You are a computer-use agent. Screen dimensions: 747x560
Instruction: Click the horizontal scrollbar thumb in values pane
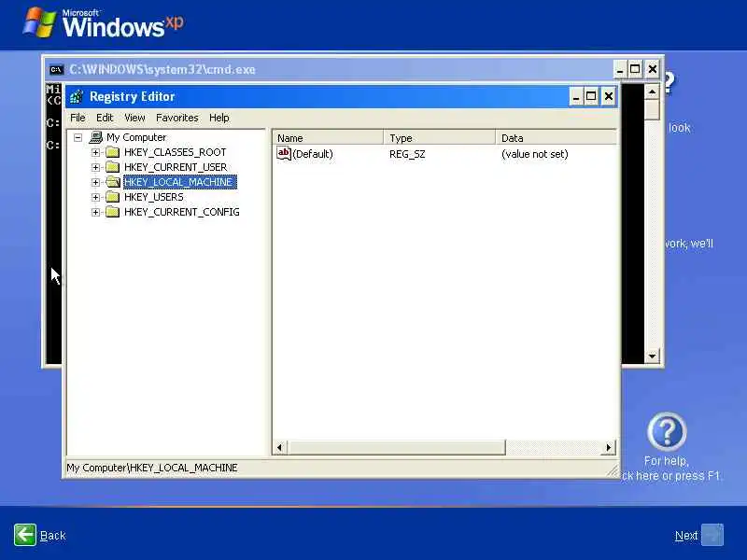point(396,447)
